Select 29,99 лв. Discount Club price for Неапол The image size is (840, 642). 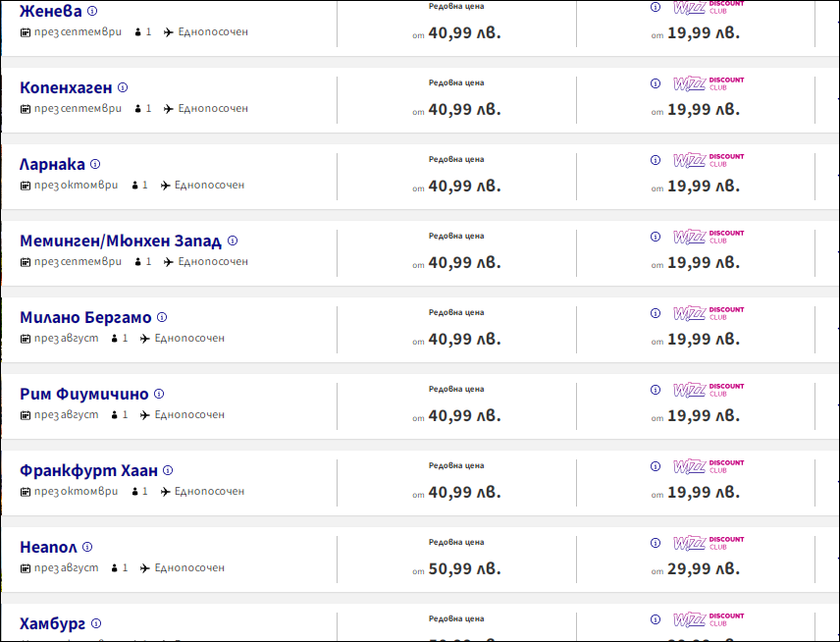point(703,568)
